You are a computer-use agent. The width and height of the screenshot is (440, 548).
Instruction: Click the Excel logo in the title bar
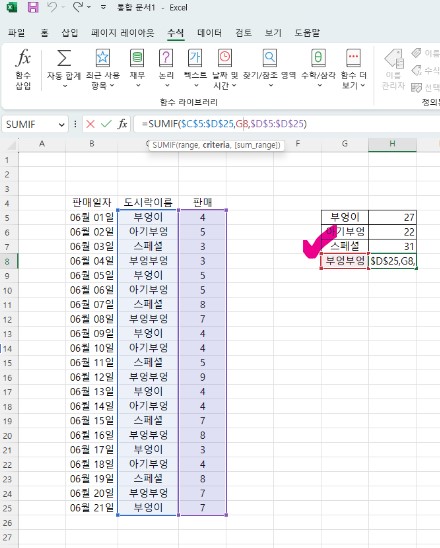[12, 7]
